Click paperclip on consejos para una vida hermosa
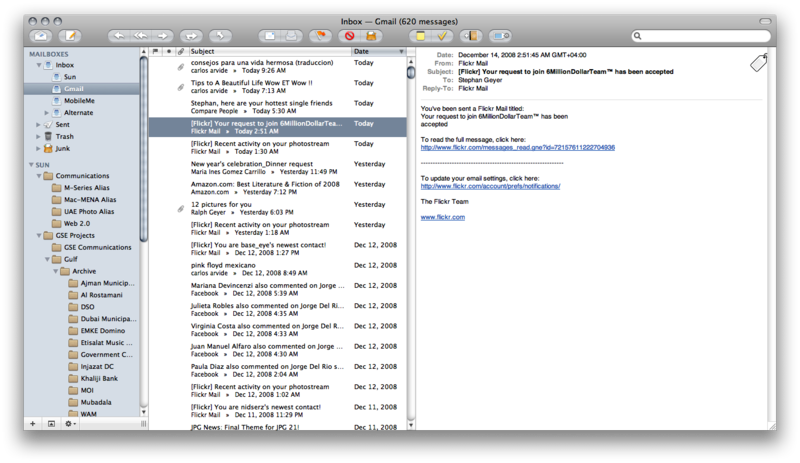This screenshot has width=800, height=463. point(181,66)
